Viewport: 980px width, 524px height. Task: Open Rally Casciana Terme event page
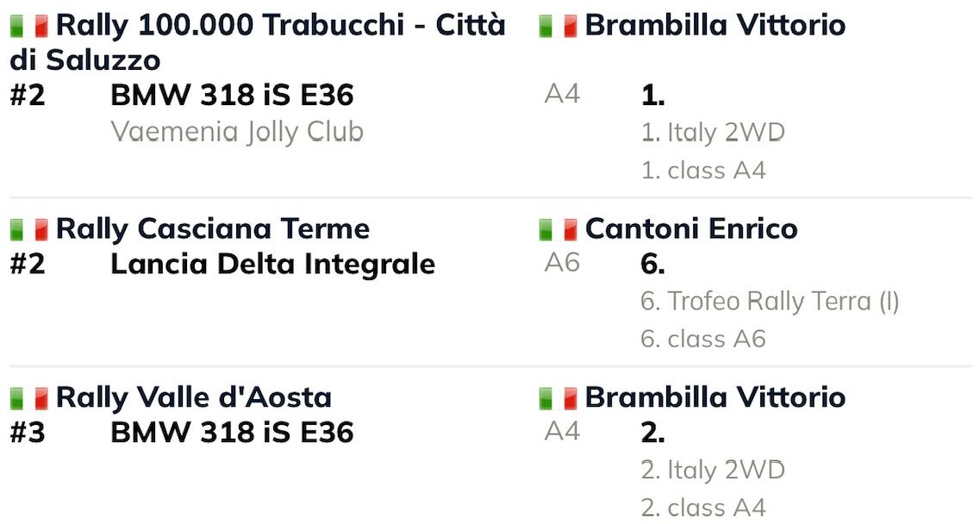tap(213, 229)
